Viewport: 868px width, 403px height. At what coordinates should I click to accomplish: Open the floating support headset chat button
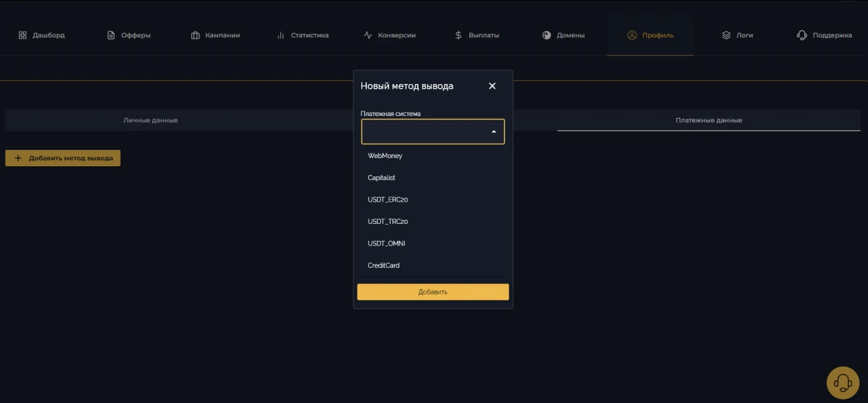843,383
